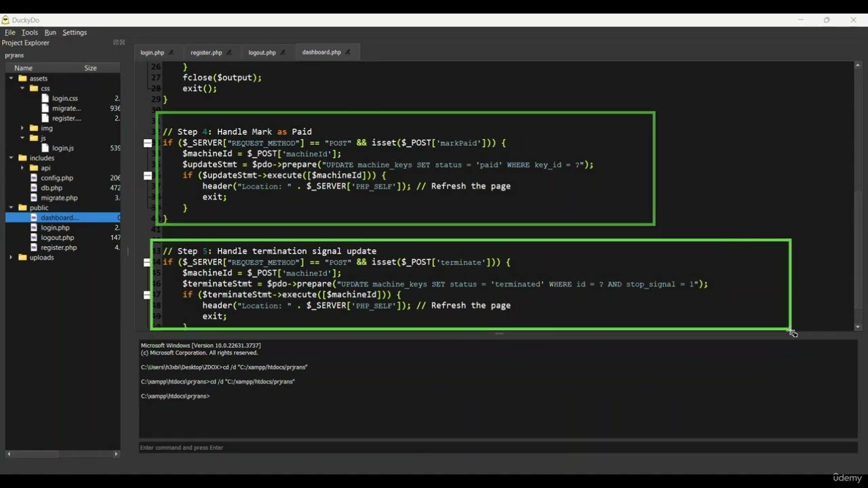Collapse the css folder arrow

pyautogui.click(x=22, y=88)
